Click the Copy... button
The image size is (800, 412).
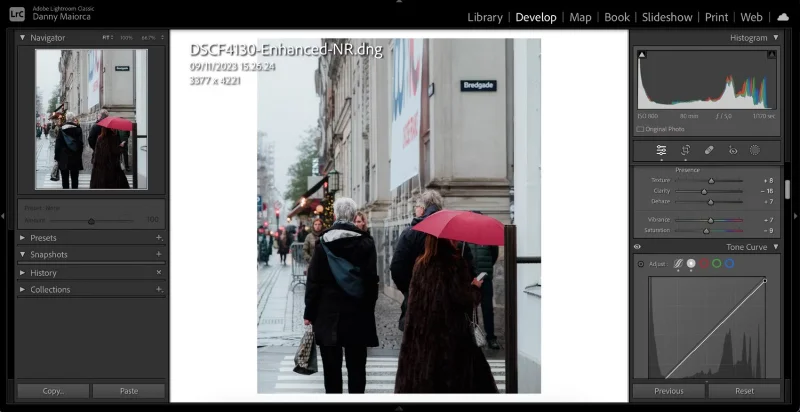click(x=53, y=391)
